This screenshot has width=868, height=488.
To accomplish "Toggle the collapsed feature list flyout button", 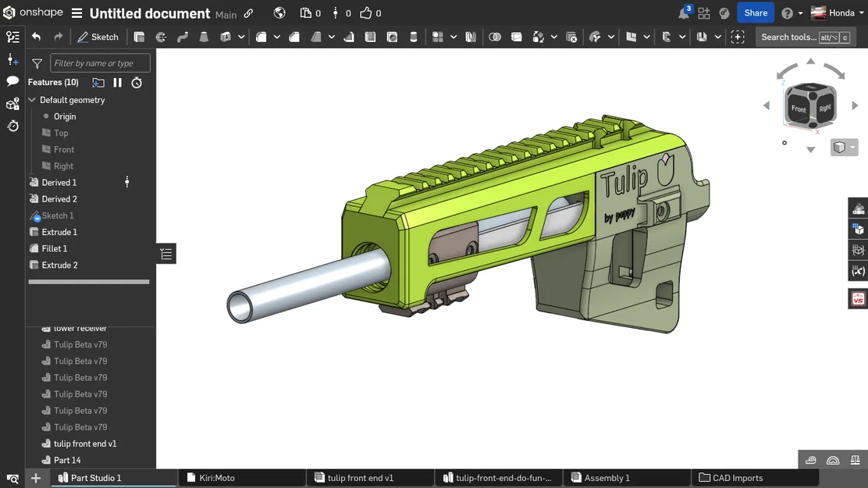I will 166,255.
